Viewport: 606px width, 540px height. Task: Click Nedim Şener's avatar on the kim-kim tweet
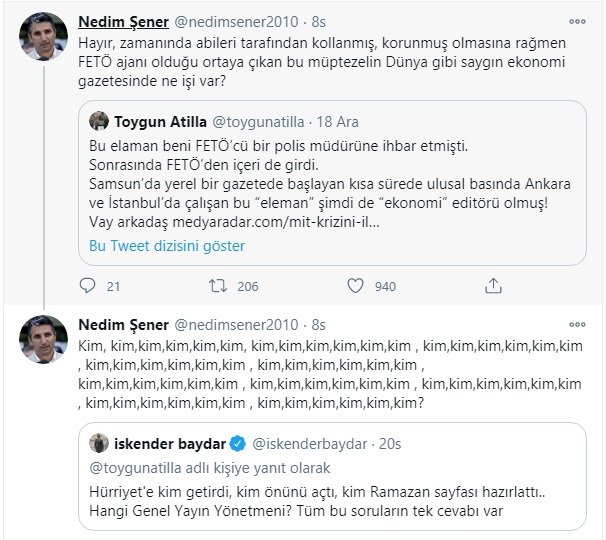click(41, 343)
